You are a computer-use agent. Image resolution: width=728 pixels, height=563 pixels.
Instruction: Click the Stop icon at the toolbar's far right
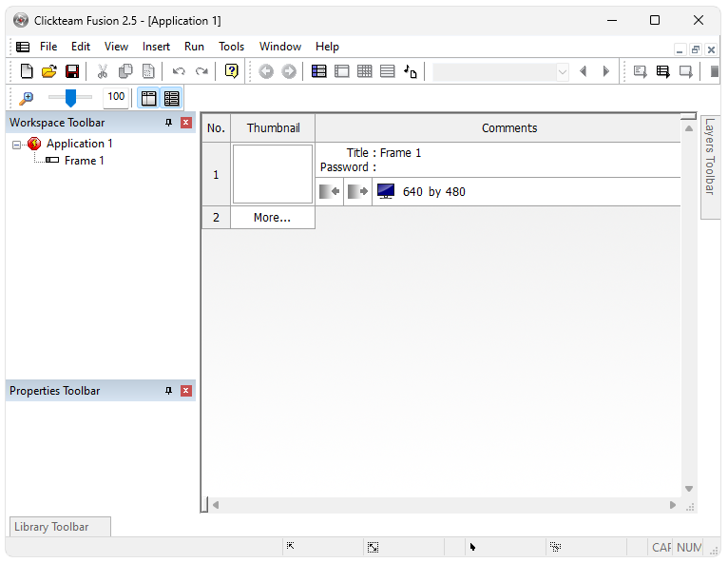coord(715,71)
